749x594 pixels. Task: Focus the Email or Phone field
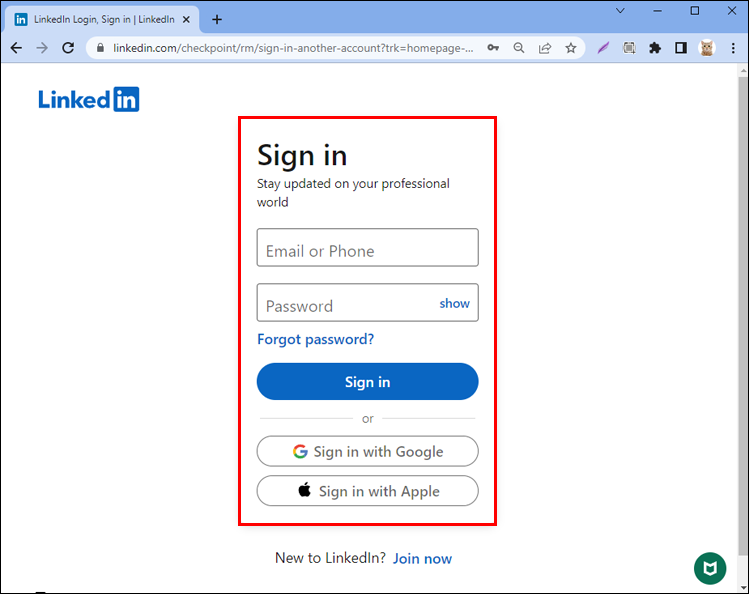(x=367, y=248)
